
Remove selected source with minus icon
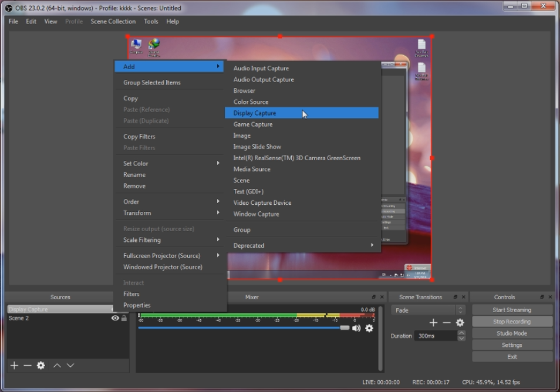coord(28,365)
